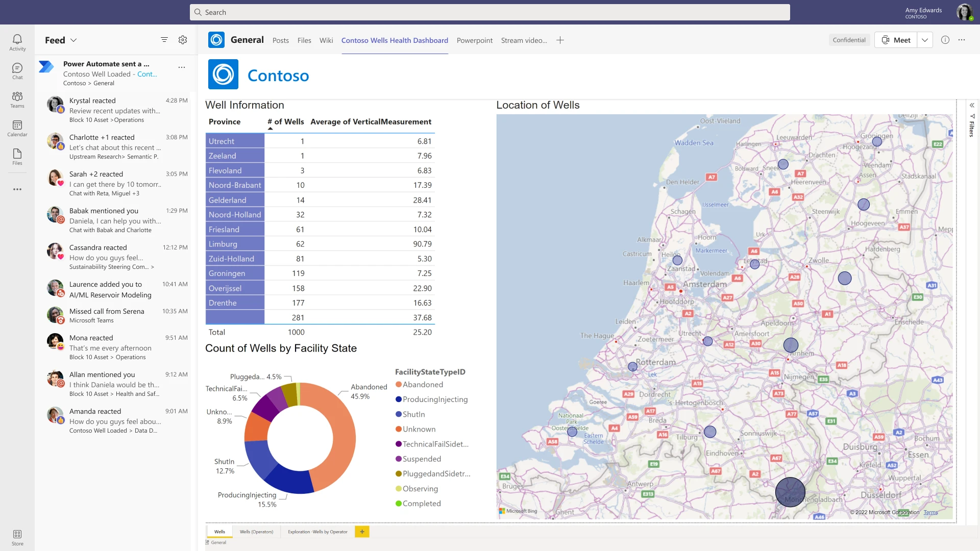Toggle Abandoned in the FacilityStateTypeID legend
The image size is (980, 551).
point(423,384)
